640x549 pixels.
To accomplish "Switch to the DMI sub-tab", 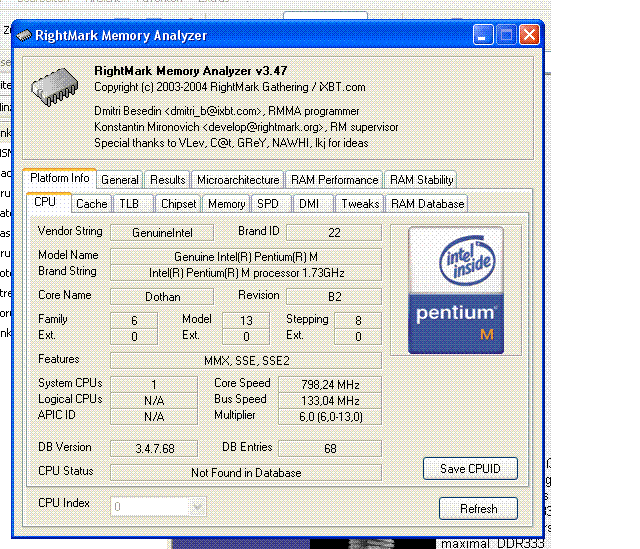I will pyautogui.click(x=313, y=204).
